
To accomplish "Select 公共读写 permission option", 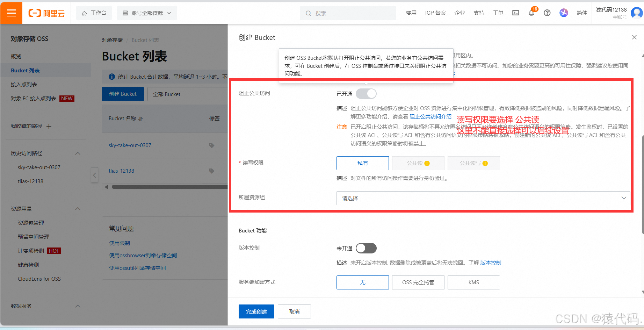I will pos(474,163).
